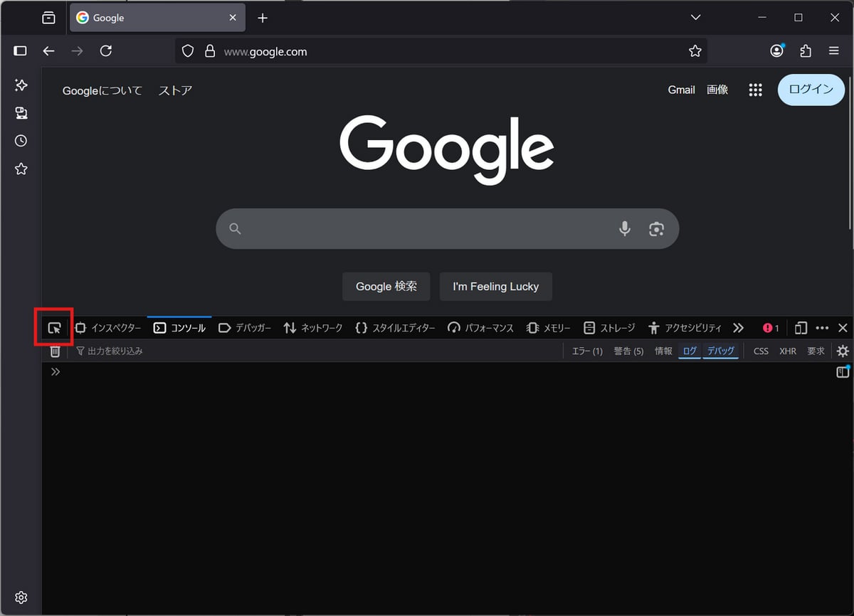The width and height of the screenshot is (854, 616).
Task: Open synced tabs sidebar icon
Action: 21,113
